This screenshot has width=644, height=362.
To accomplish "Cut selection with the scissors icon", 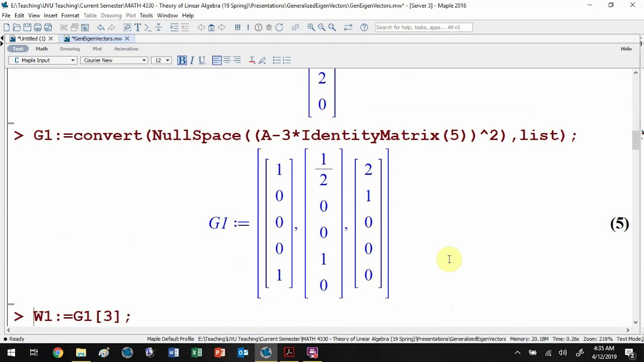I will coord(64,27).
